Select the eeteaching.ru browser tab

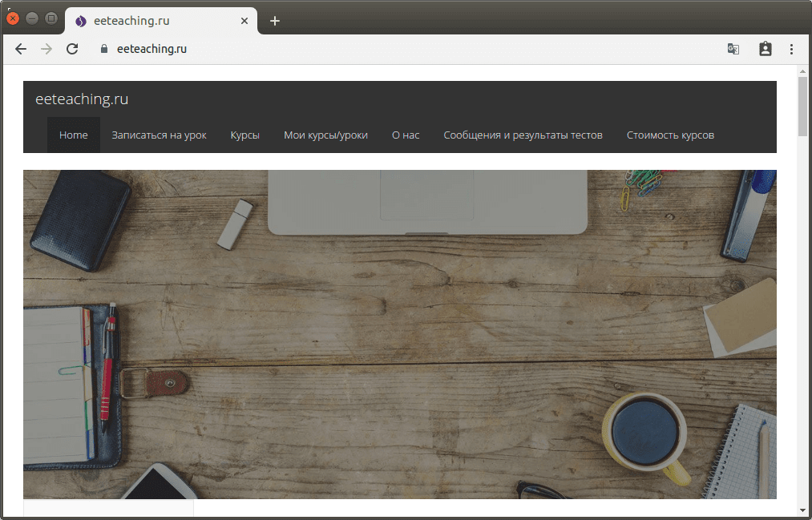tap(161, 21)
